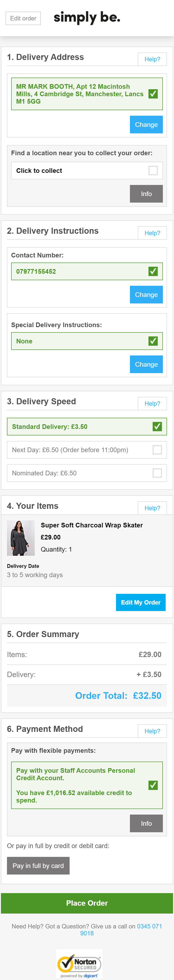174x980 pixels.
Task: Click the Norton Secured badge
Action: click(x=79, y=964)
